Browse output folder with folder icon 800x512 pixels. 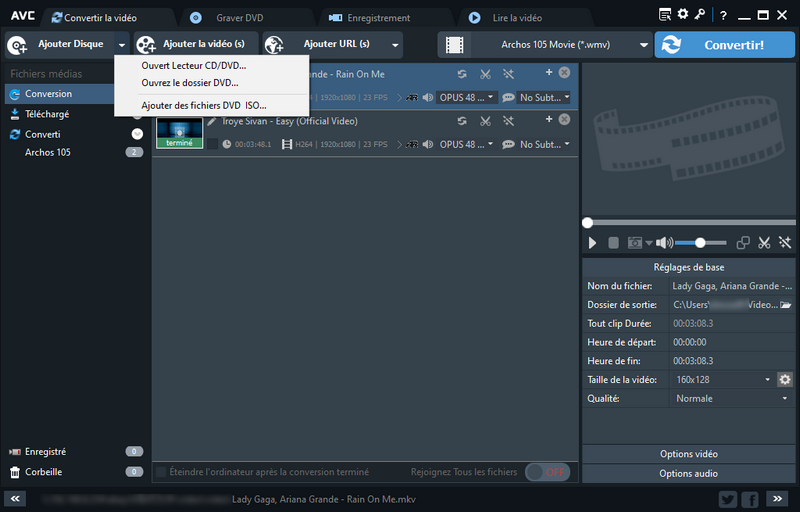(x=786, y=305)
